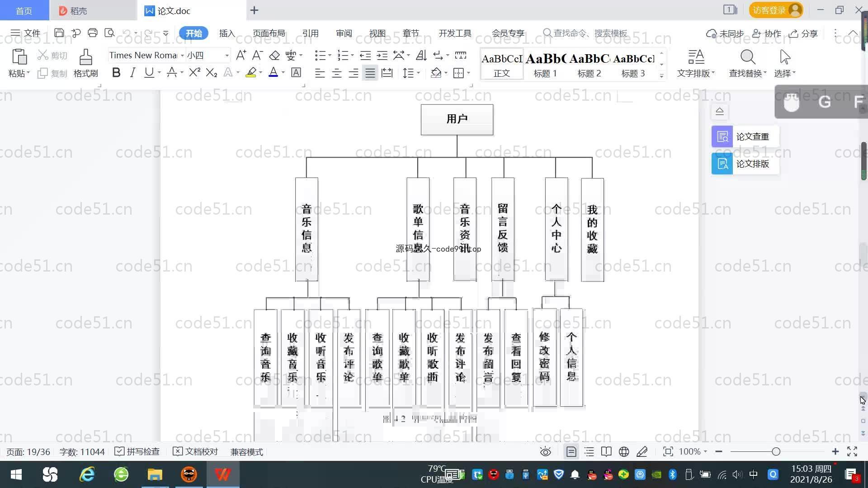Increase font size with A+ icon
Image resolution: width=868 pixels, height=488 pixels.
(x=241, y=55)
